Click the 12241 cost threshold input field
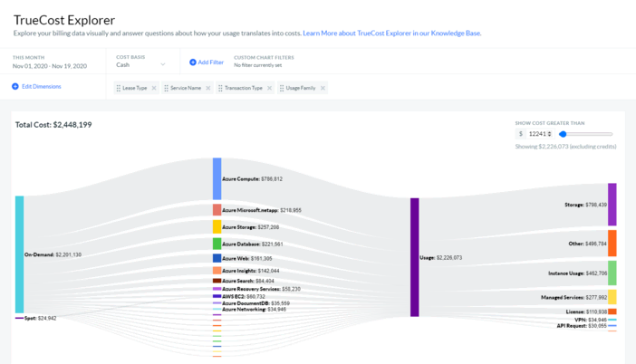Screen dimensions: 636x364 537,134
